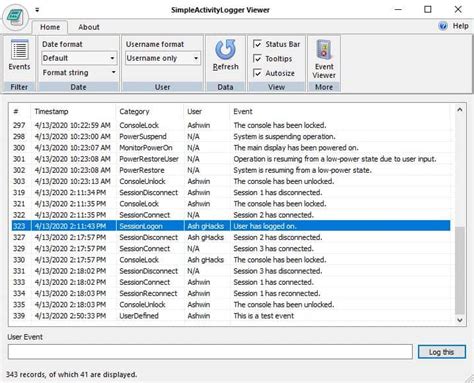
Task: Select row 321 ConsoleLock event
Action: click(x=231, y=204)
